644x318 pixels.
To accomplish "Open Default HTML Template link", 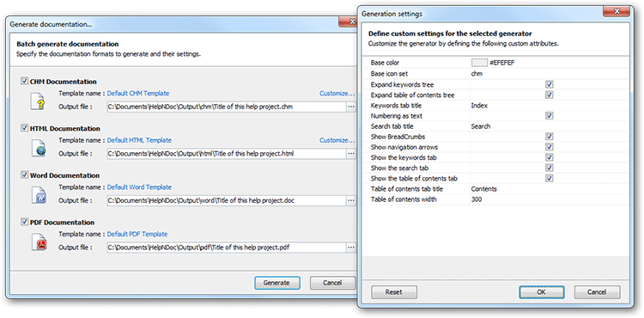I will tap(139, 140).
